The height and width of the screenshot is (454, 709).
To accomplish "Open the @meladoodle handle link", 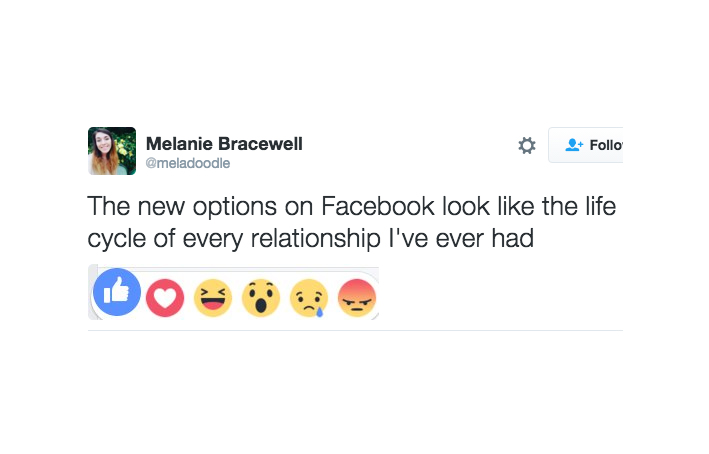I will [188, 163].
